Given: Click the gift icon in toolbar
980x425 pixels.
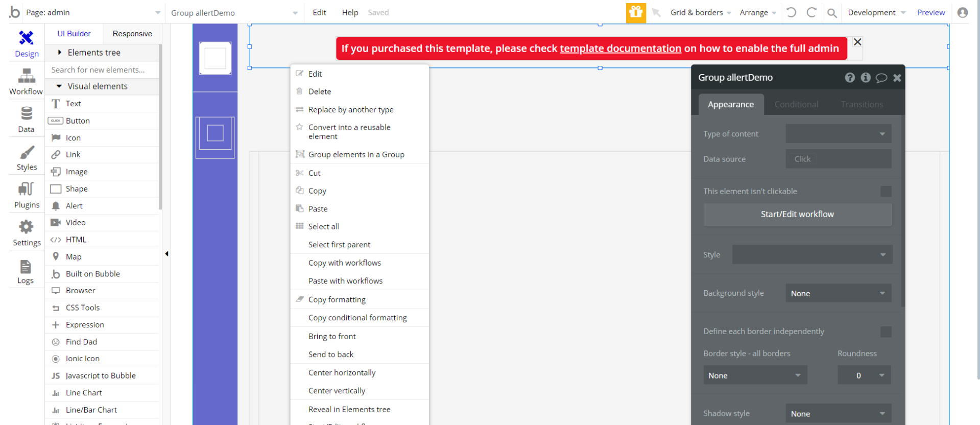Looking at the screenshot, I should tap(636, 12).
